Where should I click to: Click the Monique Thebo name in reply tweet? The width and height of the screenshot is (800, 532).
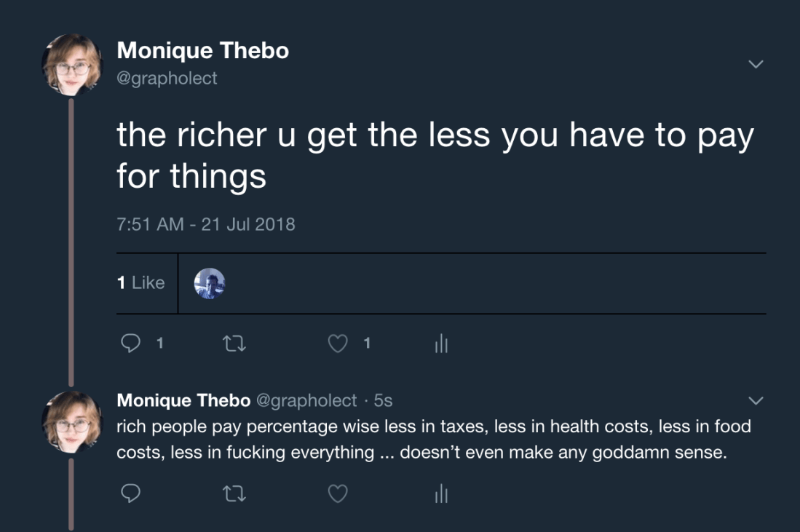click(183, 400)
